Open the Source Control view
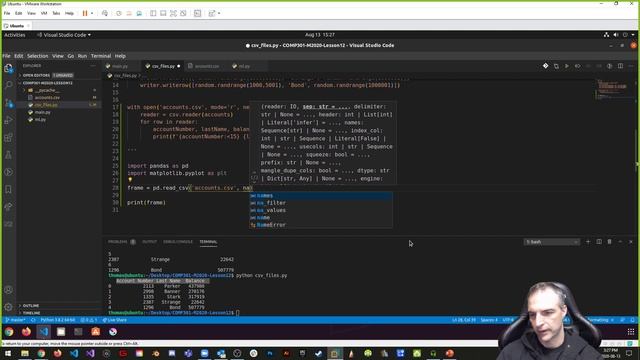 [x=9, y=103]
